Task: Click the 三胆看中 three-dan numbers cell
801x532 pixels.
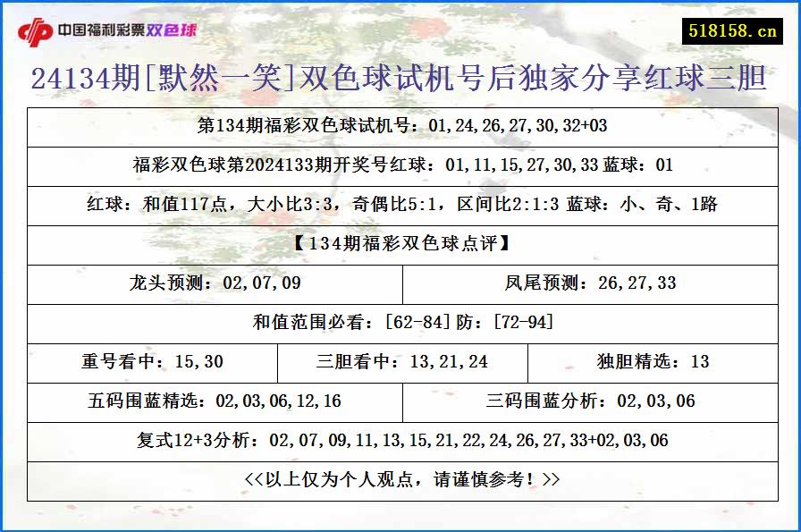Action: pyautogui.click(x=400, y=362)
